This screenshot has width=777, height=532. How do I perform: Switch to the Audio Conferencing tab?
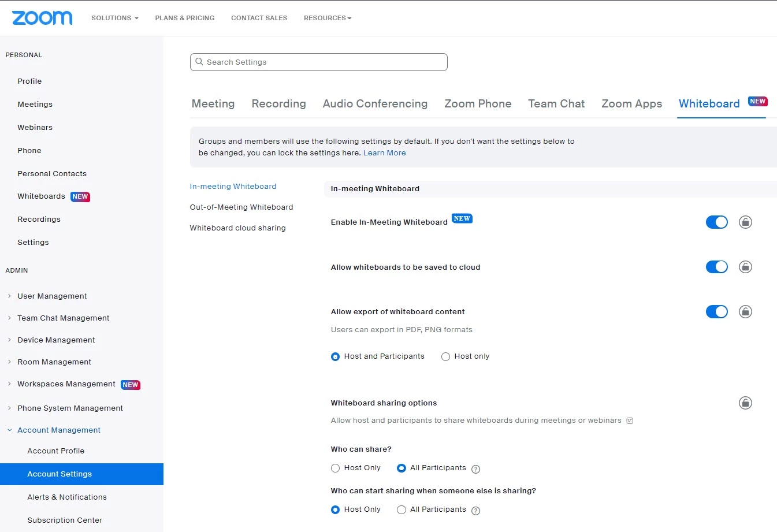click(375, 104)
